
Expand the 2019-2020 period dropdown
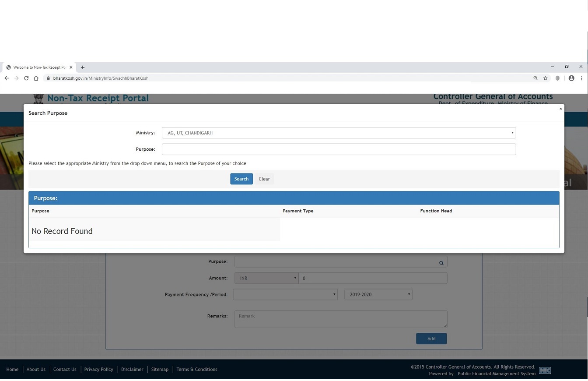(378, 295)
